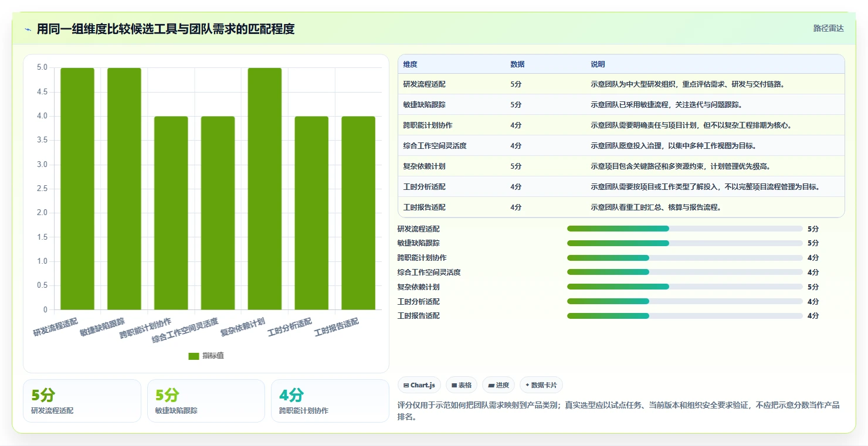Click the 说明 column header
This screenshot has height=446, width=868.
pyautogui.click(x=598, y=64)
